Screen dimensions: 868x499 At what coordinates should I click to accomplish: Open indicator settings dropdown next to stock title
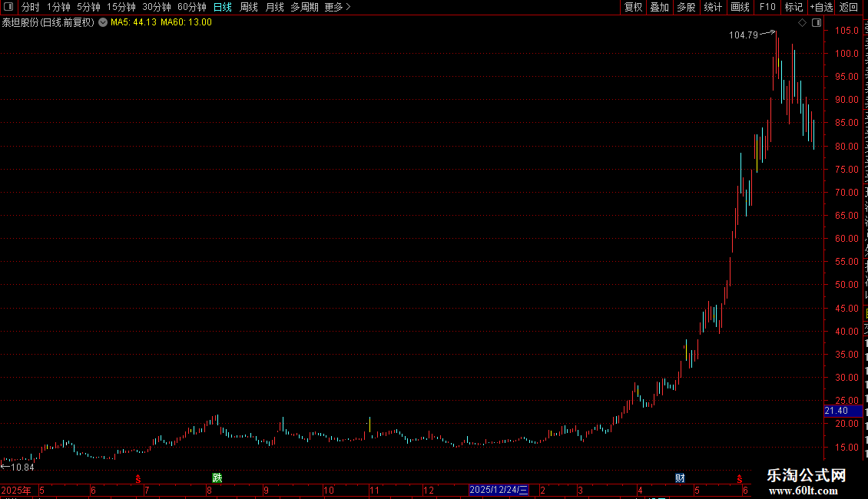pyautogui.click(x=103, y=22)
